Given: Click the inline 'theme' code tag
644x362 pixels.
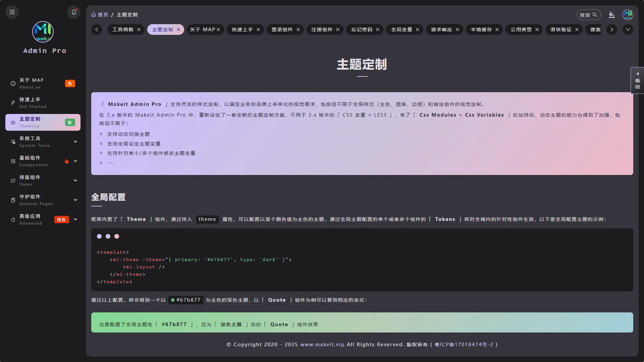Looking at the screenshot, I should (x=207, y=219).
